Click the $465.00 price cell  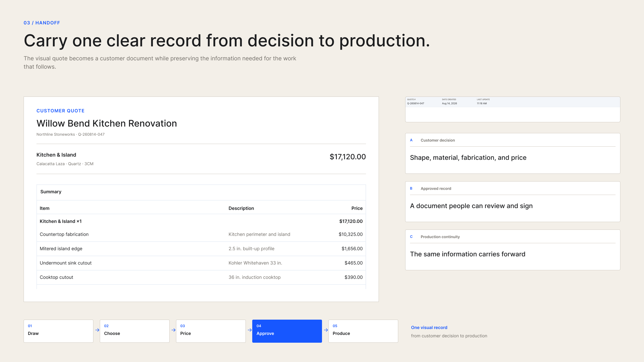coord(353,263)
